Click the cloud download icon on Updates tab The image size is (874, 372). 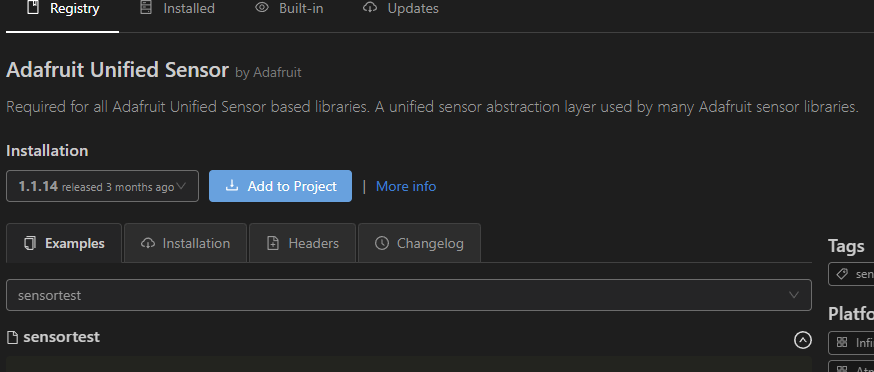click(x=370, y=8)
